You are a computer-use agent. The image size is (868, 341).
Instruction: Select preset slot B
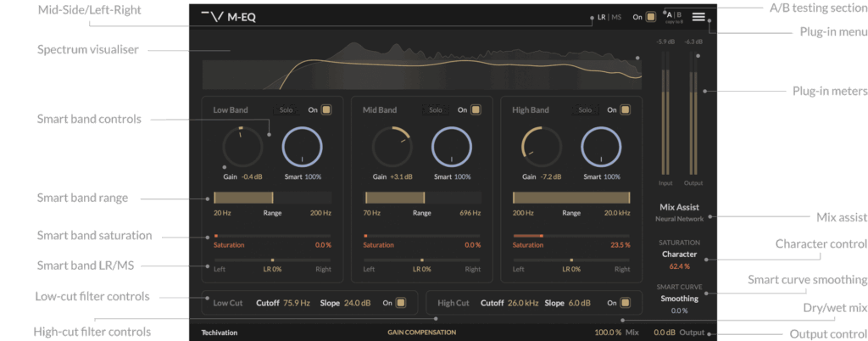tap(679, 14)
